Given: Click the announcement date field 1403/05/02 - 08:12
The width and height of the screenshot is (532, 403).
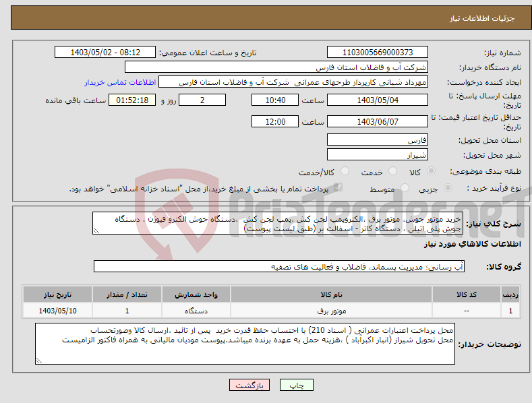Looking at the screenshot, I should point(105,53).
